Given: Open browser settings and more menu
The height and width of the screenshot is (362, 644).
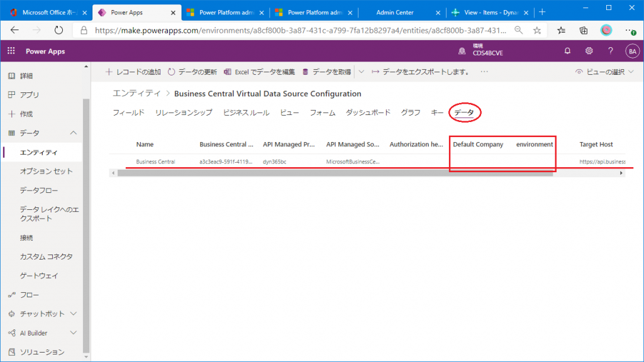Looking at the screenshot, I should pos(630,30).
